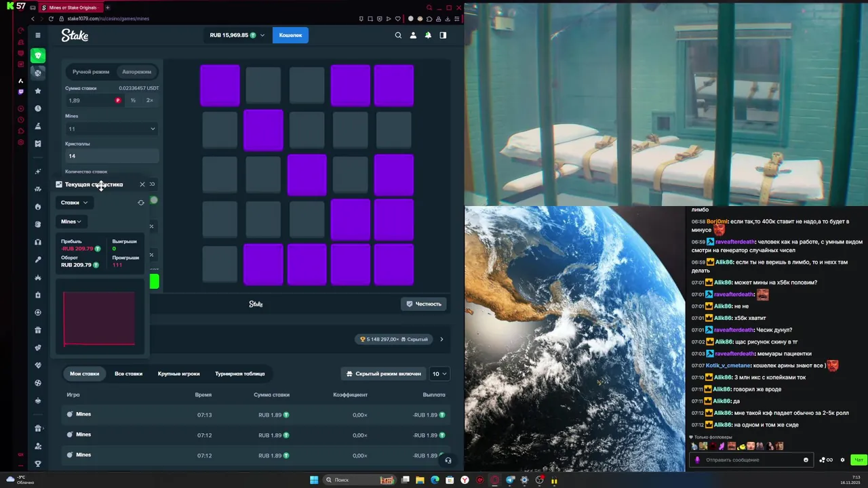Open the user profile icon
This screenshot has width=868, height=488.
click(413, 35)
